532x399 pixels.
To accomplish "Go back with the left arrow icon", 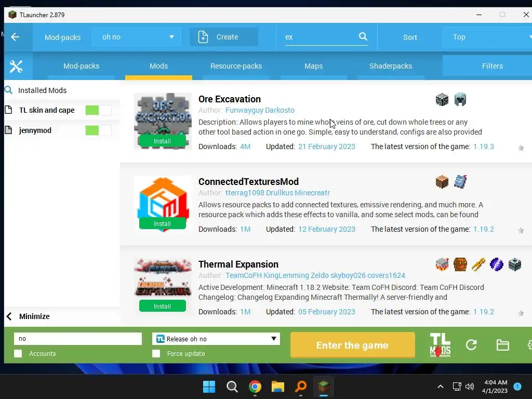I will tap(15, 37).
